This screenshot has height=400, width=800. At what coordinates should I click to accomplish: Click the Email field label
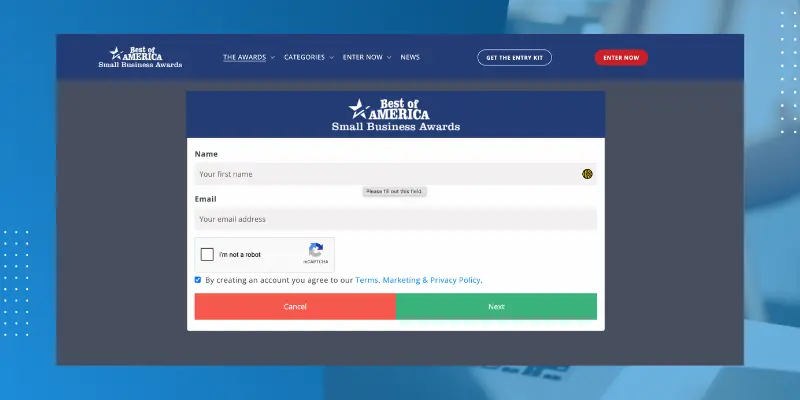pyautogui.click(x=206, y=199)
